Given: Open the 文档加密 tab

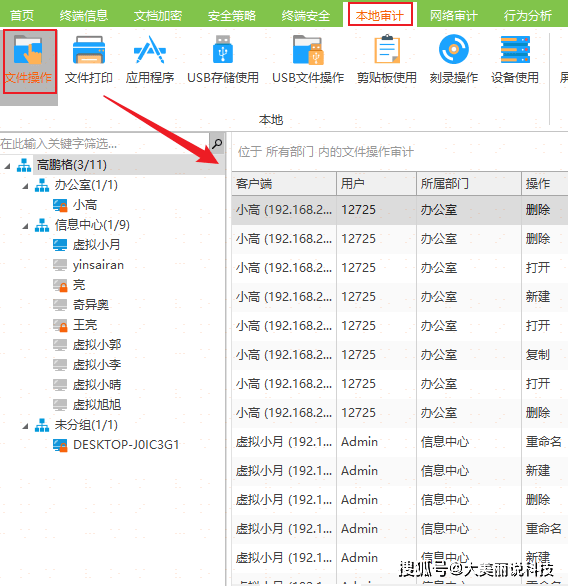Looking at the screenshot, I should [x=158, y=16].
